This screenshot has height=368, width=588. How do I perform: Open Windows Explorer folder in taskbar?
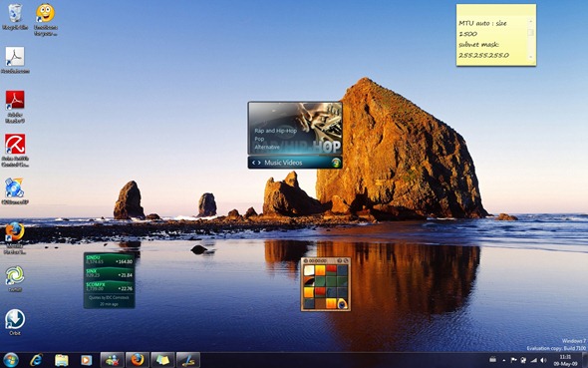point(61,360)
